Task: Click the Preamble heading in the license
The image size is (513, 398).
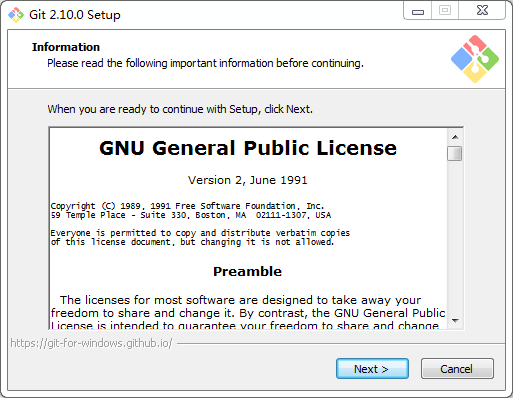Action: point(247,272)
